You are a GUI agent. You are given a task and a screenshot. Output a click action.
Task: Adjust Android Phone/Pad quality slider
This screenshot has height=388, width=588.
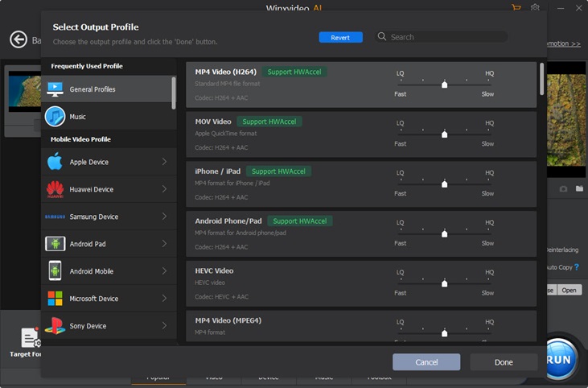click(x=444, y=233)
